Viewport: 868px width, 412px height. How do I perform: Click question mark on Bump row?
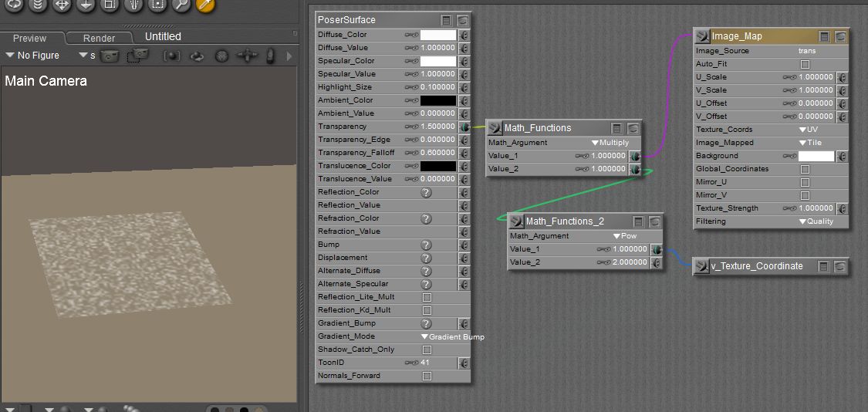pos(426,245)
